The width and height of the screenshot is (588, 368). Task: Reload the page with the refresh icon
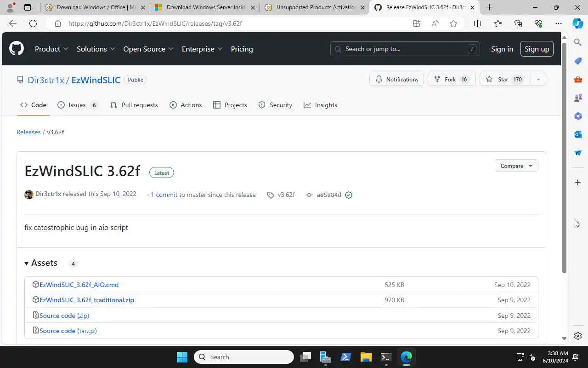click(33, 23)
